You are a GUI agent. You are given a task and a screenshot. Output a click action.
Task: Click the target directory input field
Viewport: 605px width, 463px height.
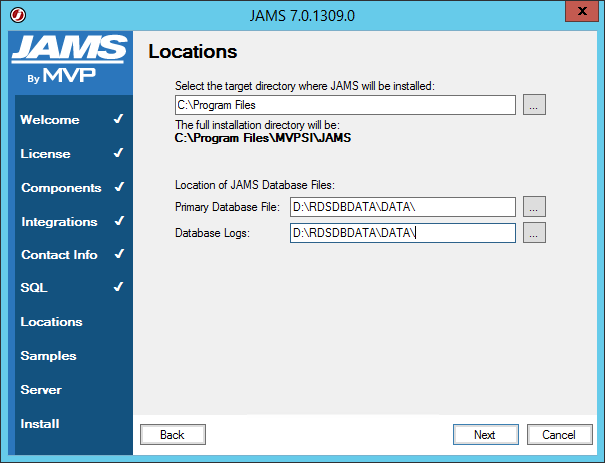(x=345, y=105)
